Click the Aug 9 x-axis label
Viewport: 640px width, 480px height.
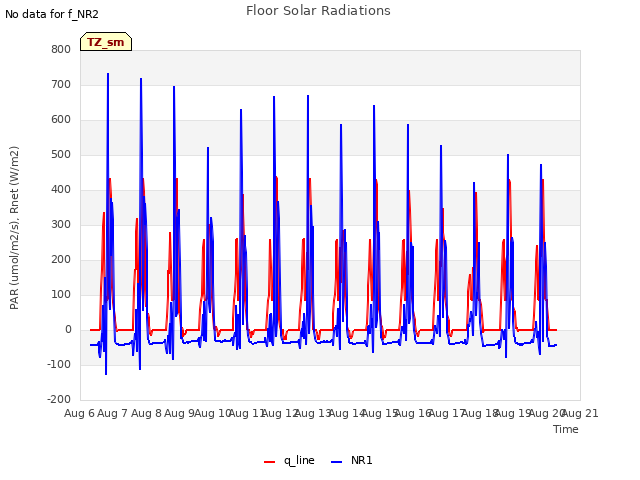coord(179,413)
